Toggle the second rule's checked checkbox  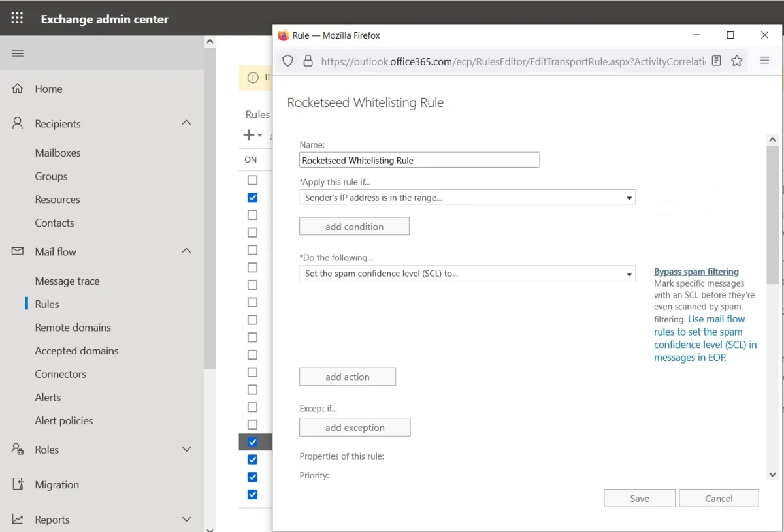click(x=252, y=198)
